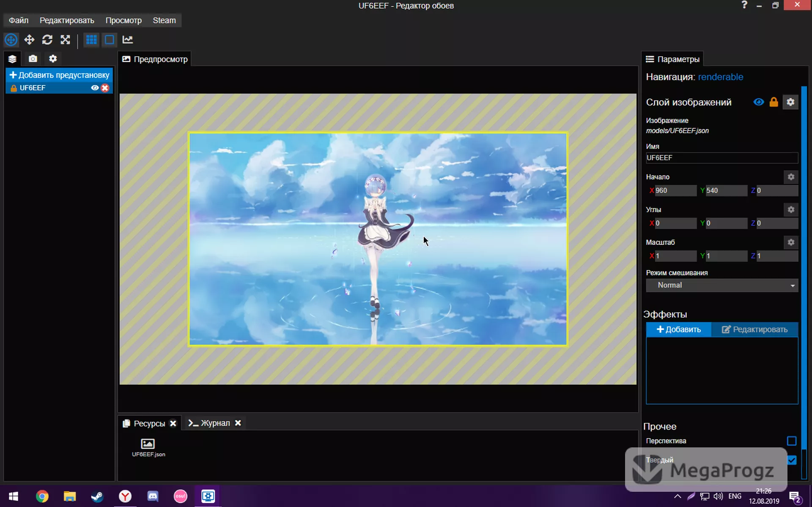Screen dimensions: 812x507
Task: Activate the scale tool icon
Action: pos(65,40)
